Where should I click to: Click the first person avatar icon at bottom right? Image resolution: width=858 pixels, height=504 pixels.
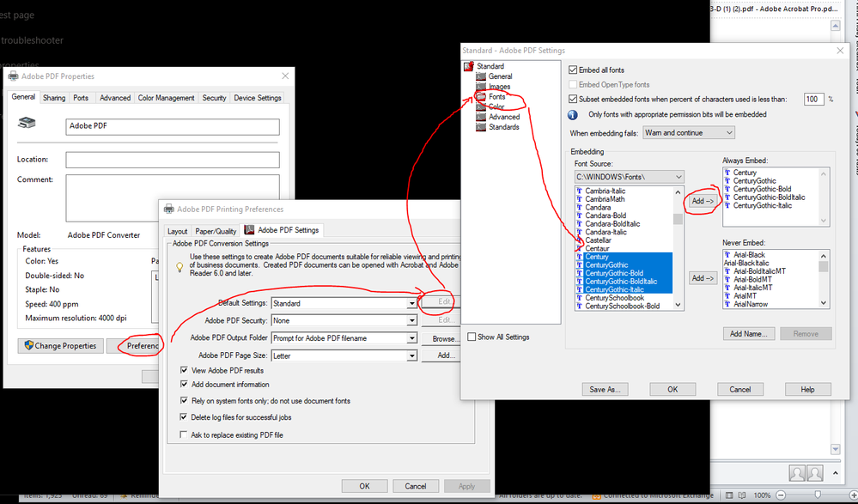click(797, 473)
